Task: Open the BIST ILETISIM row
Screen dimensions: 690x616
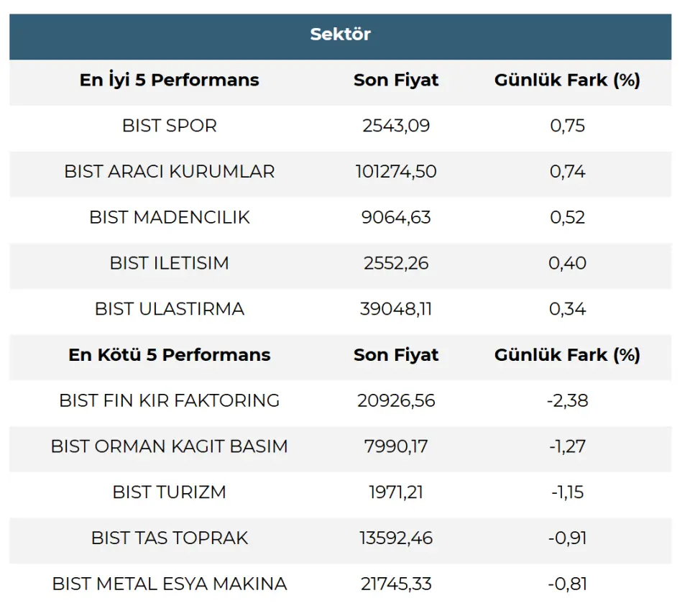Action: pyautogui.click(x=170, y=263)
